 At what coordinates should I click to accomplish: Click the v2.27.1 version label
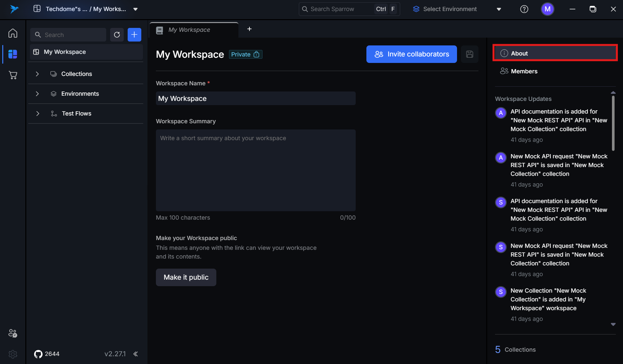tap(115, 354)
